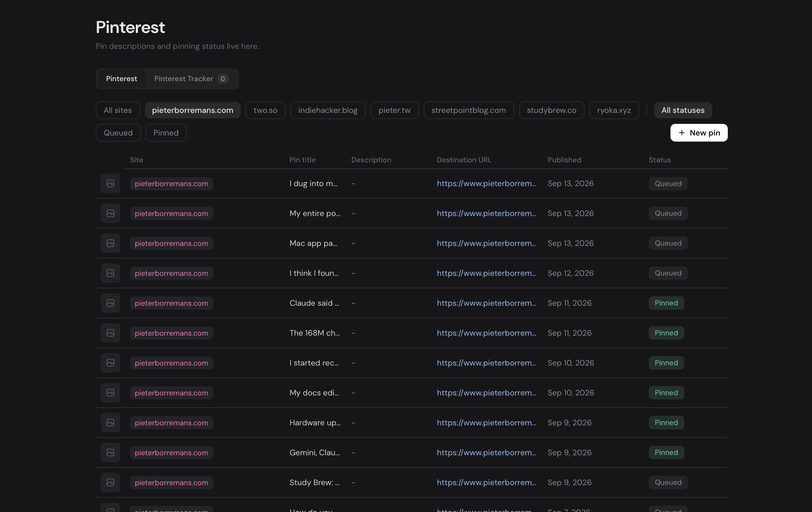Click site tag in 'Claude said ...' row
The width and height of the screenshot is (812, 512).
point(171,303)
